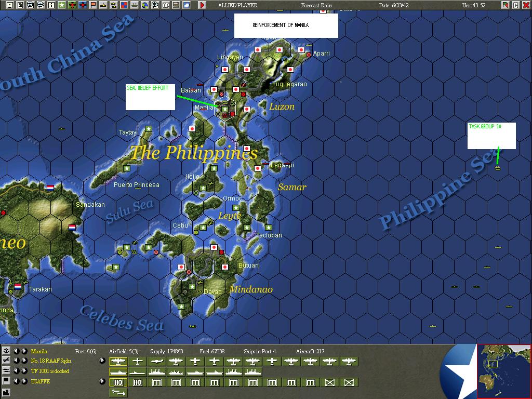Click the globe icon in top toolbar
This screenshot has width=532, height=399.
(x=145, y=5)
